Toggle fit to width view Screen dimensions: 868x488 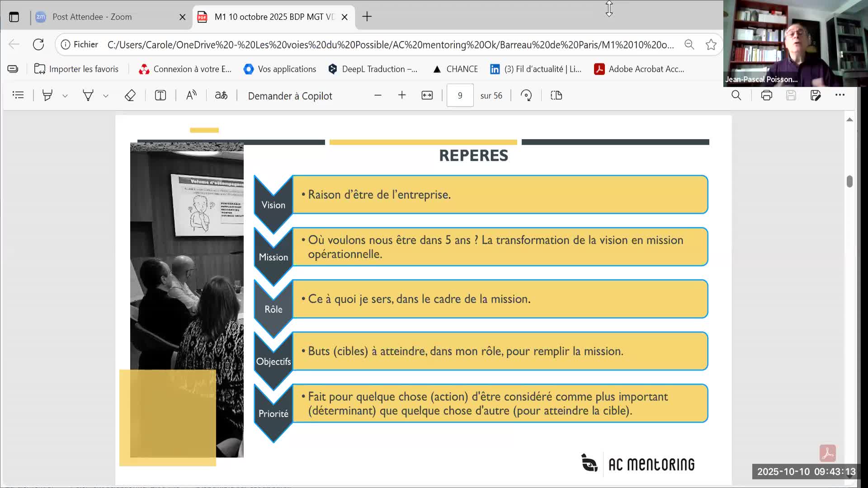pos(427,95)
